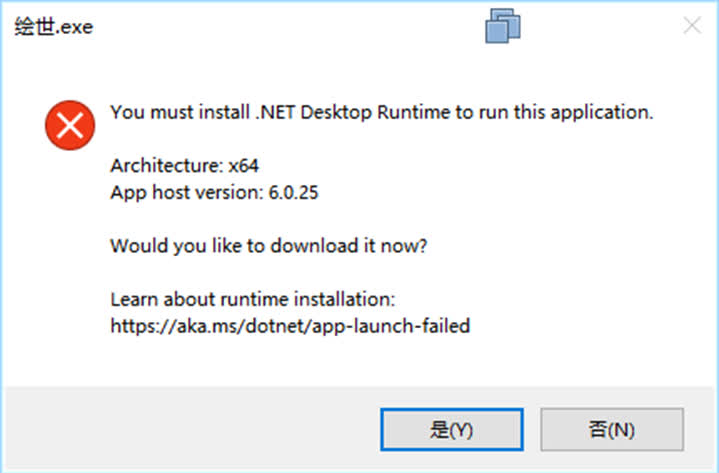719x473 pixels.
Task: Click the 绘世.exe title text
Action: (x=53, y=27)
